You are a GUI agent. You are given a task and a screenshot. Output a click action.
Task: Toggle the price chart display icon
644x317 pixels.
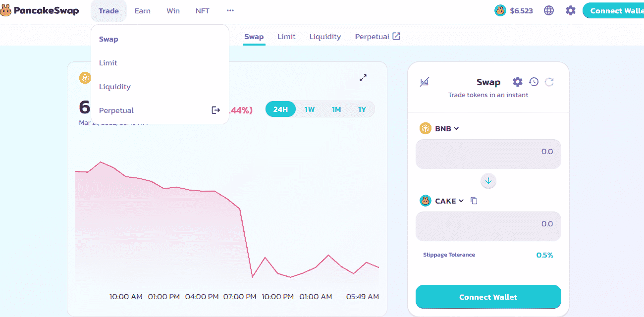[425, 82]
